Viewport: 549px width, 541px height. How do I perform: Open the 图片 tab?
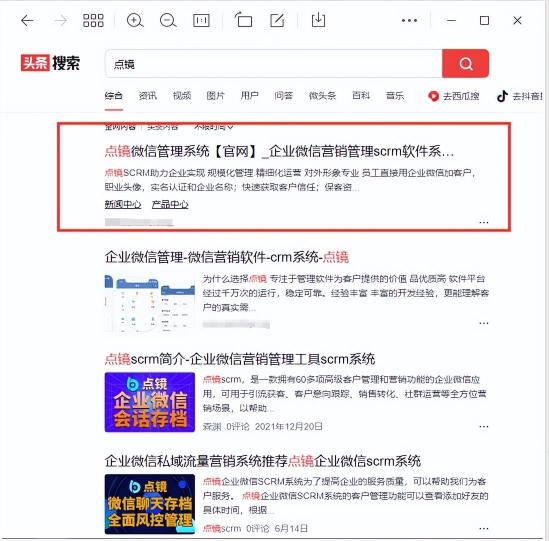pyautogui.click(x=215, y=96)
